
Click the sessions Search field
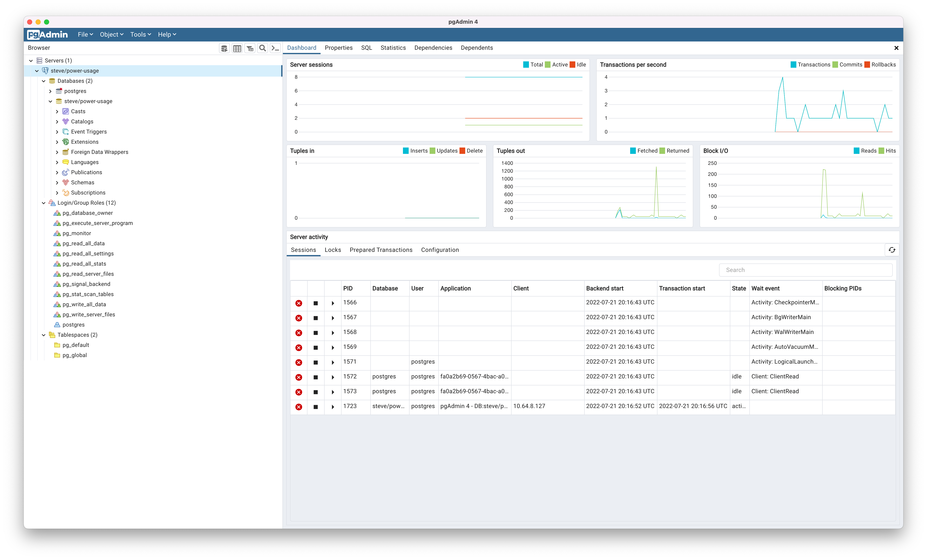click(x=805, y=270)
